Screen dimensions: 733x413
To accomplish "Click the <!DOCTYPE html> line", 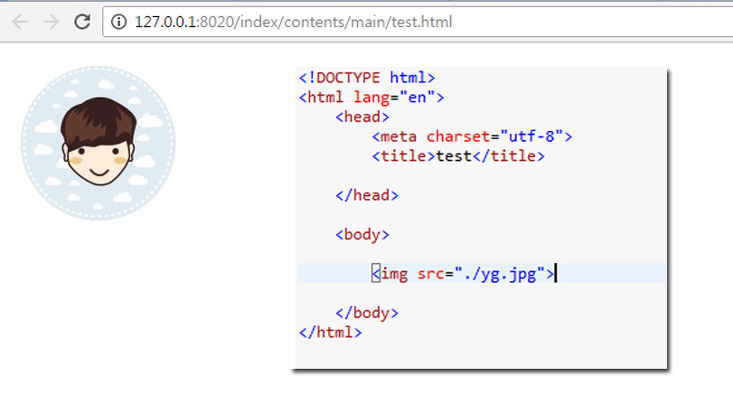I will pos(367,78).
